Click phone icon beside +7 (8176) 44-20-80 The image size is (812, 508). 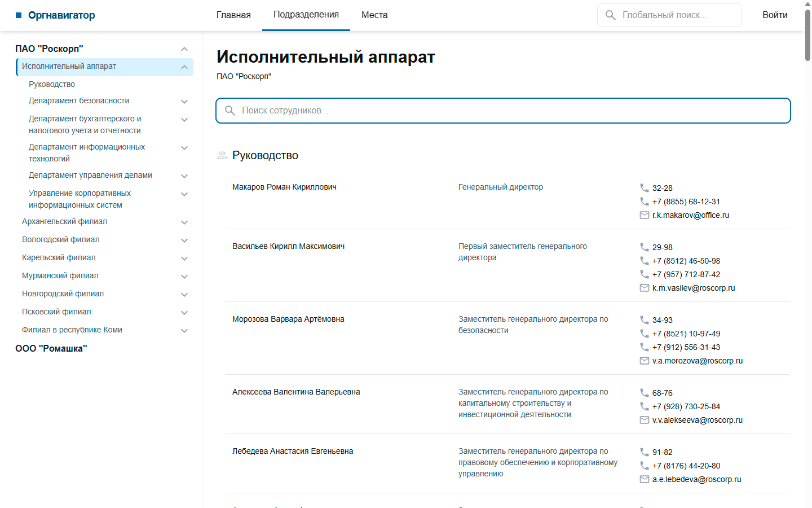click(x=645, y=466)
